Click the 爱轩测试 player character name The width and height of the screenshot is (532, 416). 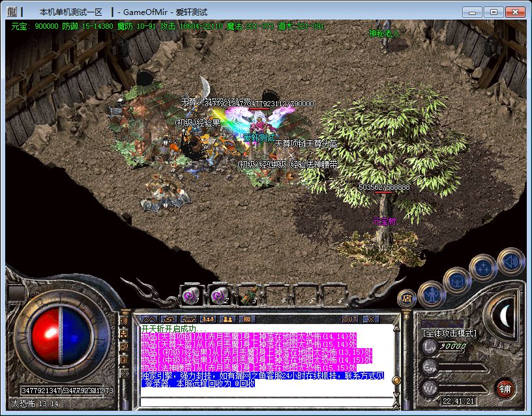(259, 138)
